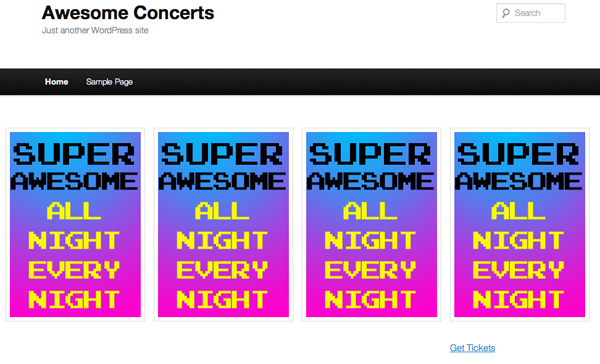Click yellow EVERY text on fourth poster

coord(518,270)
